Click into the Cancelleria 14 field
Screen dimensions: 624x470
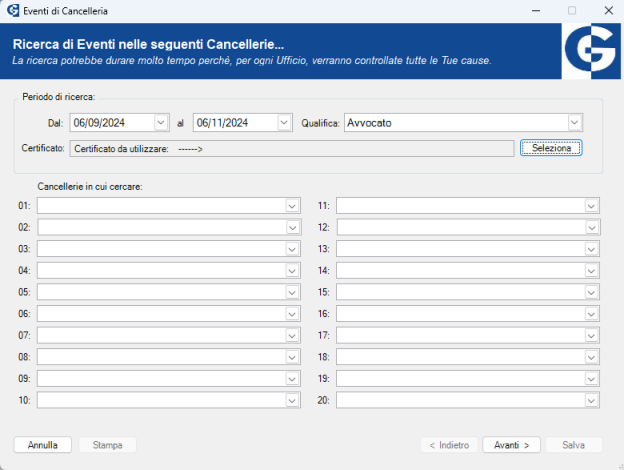coord(468,271)
